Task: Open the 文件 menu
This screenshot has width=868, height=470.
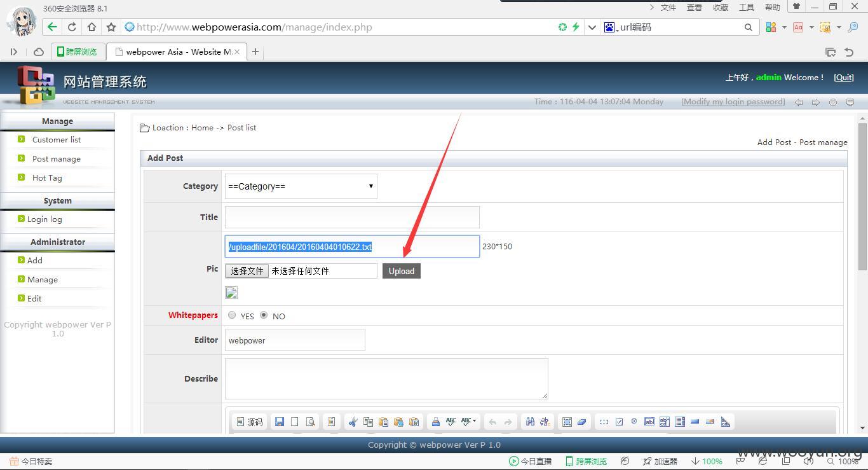Action: tap(668, 7)
